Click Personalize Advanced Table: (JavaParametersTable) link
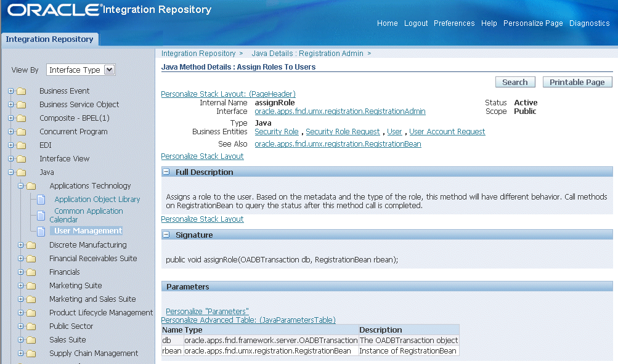Screen dimensions: 618x364 pyautogui.click(x=248, y=320)
